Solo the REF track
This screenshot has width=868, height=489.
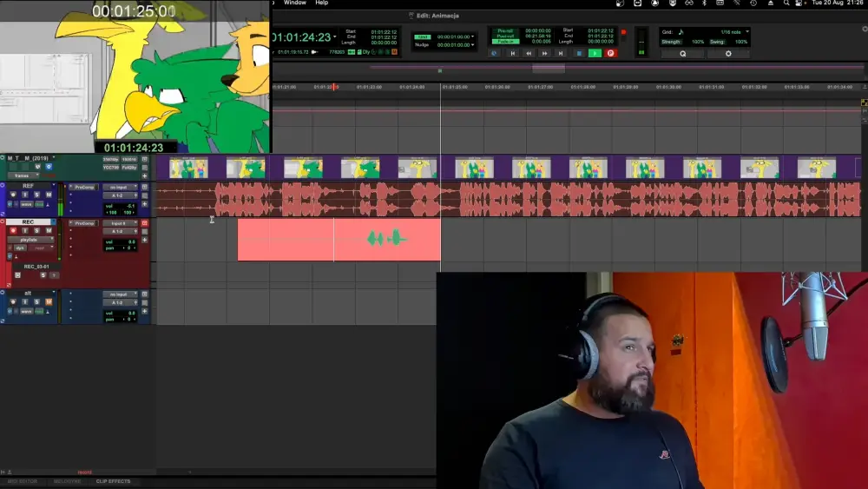pyautogui.click(x=36, y=195)
